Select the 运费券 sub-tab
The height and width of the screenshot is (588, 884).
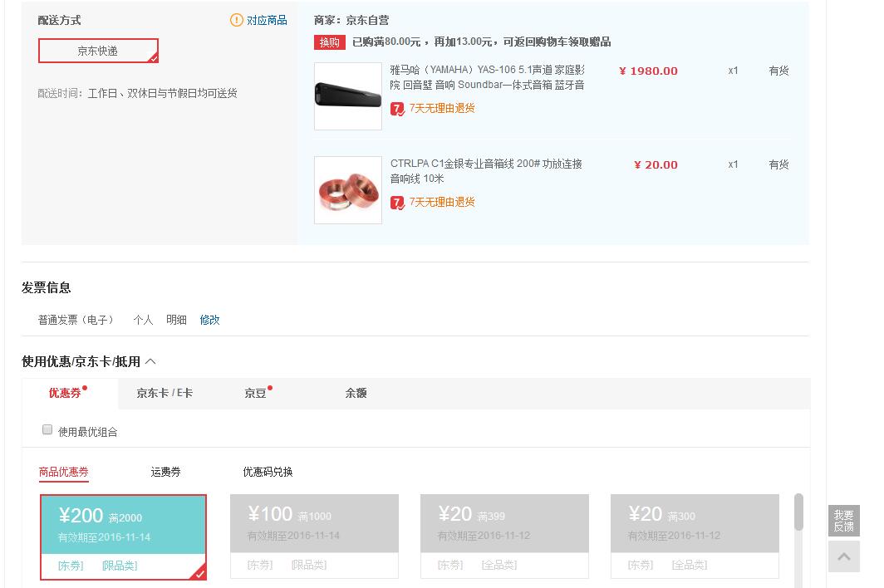(165, 472)
